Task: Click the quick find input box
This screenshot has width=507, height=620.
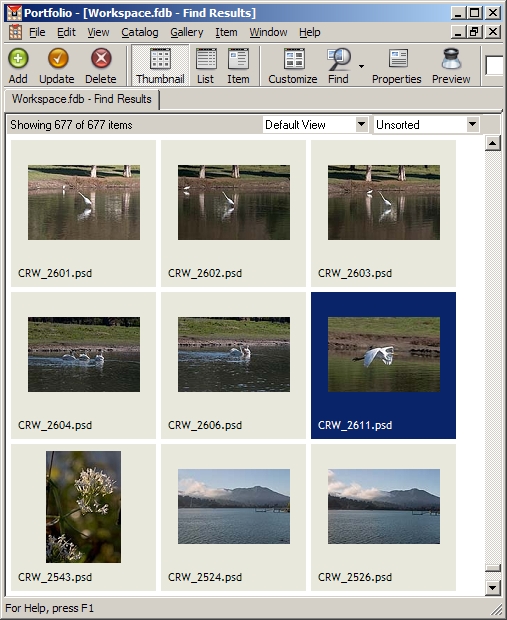Action: [x=496, y=66]
